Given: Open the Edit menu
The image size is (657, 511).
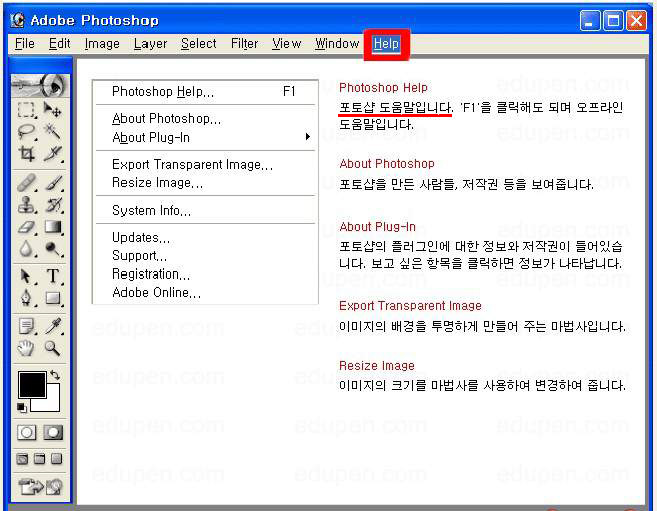Looking at the screenshot, I should (59, 44).
